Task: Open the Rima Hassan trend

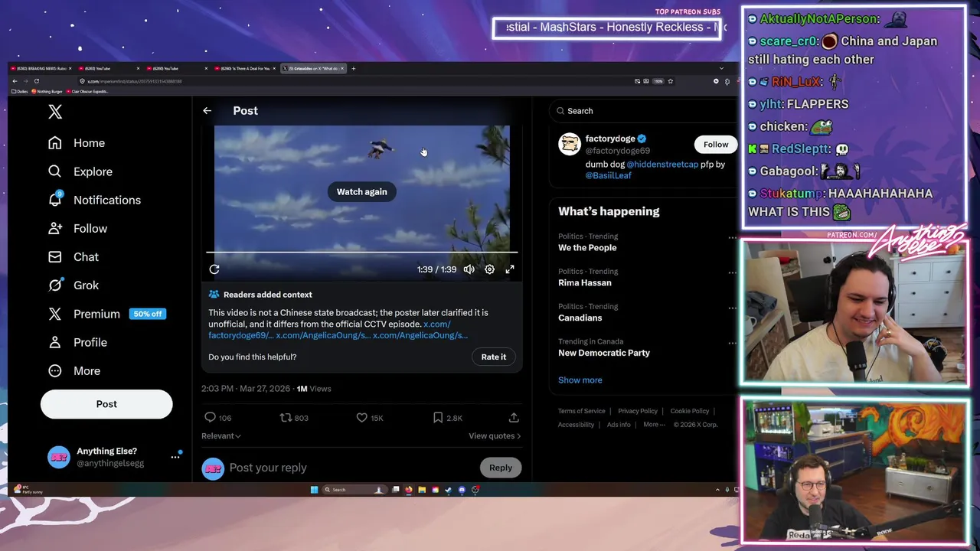Action: point(585,283)
